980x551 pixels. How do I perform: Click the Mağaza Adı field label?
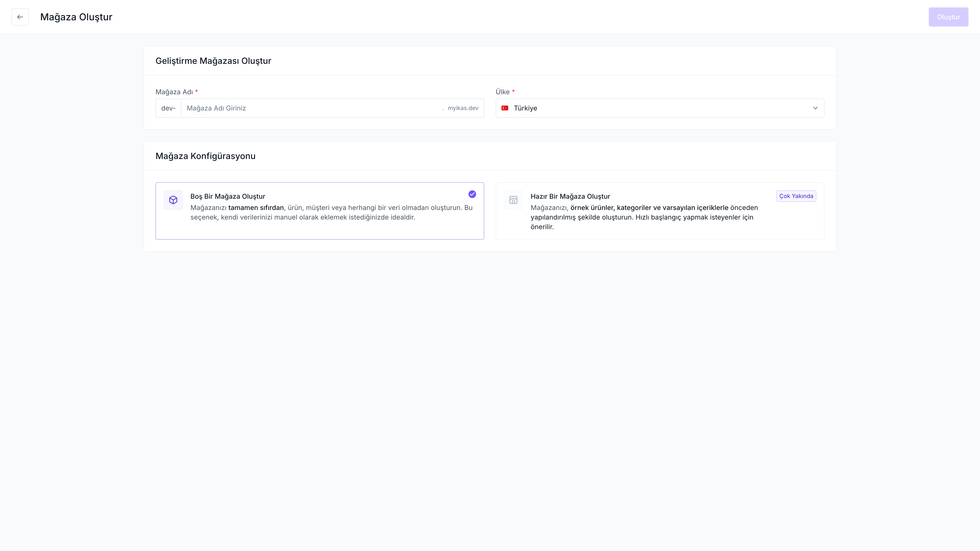click(174, 92)
